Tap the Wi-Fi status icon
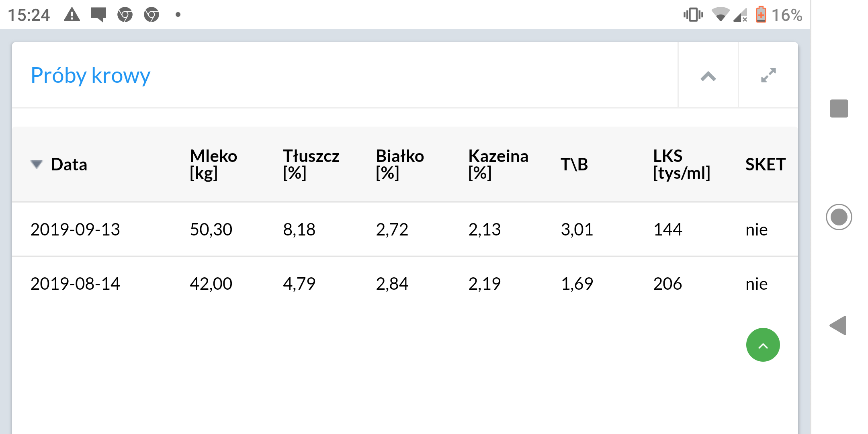Image resolution: width=868 pixels, height=434 pixels. pos(720,15)
